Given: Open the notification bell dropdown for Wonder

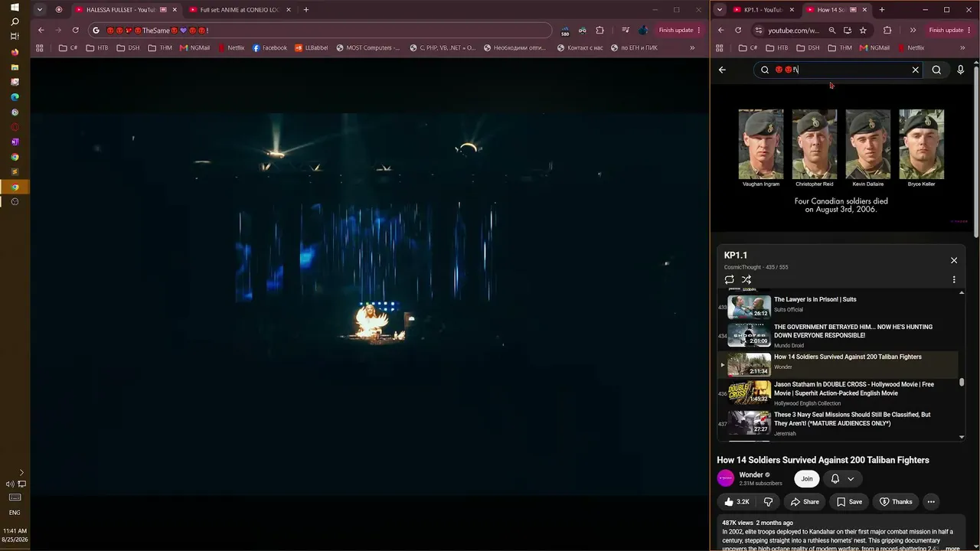Looking at the screenshot, I should (x=842, y=479).
